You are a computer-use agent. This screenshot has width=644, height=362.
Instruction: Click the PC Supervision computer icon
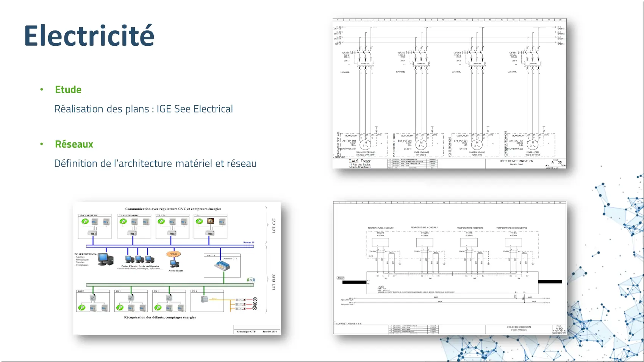[105, 259]
